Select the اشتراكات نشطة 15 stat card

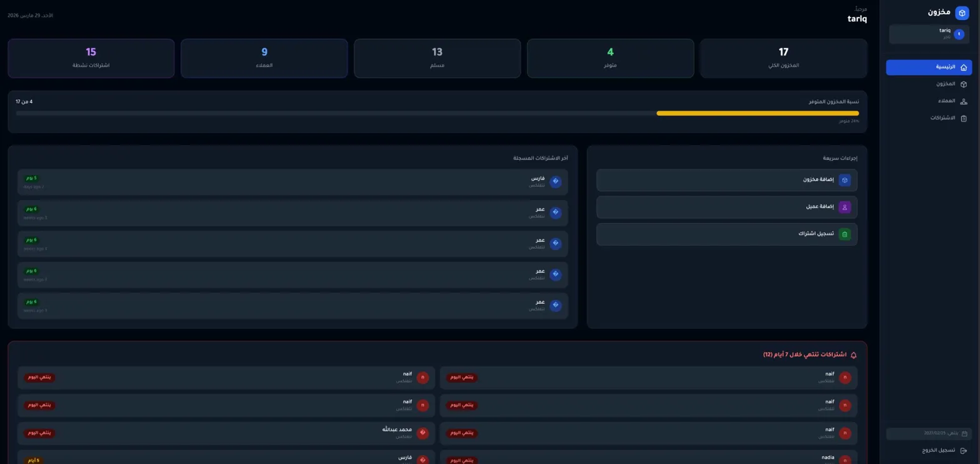(91, 58)
